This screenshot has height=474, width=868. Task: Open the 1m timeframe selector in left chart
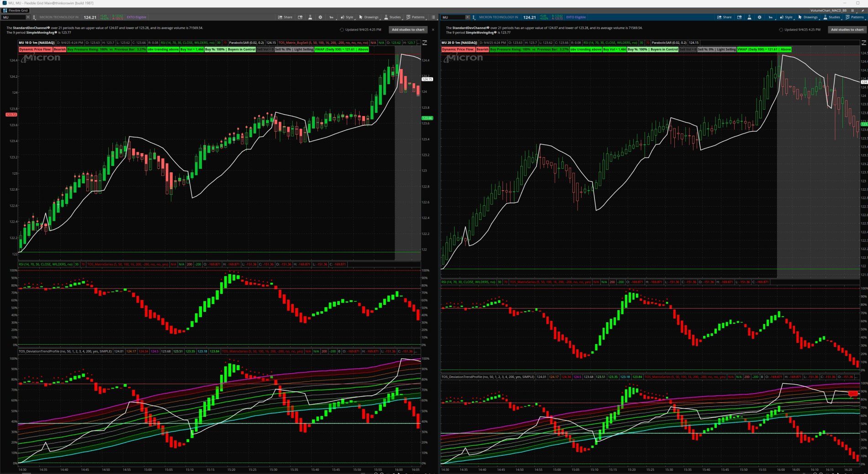tap(331, 17)
